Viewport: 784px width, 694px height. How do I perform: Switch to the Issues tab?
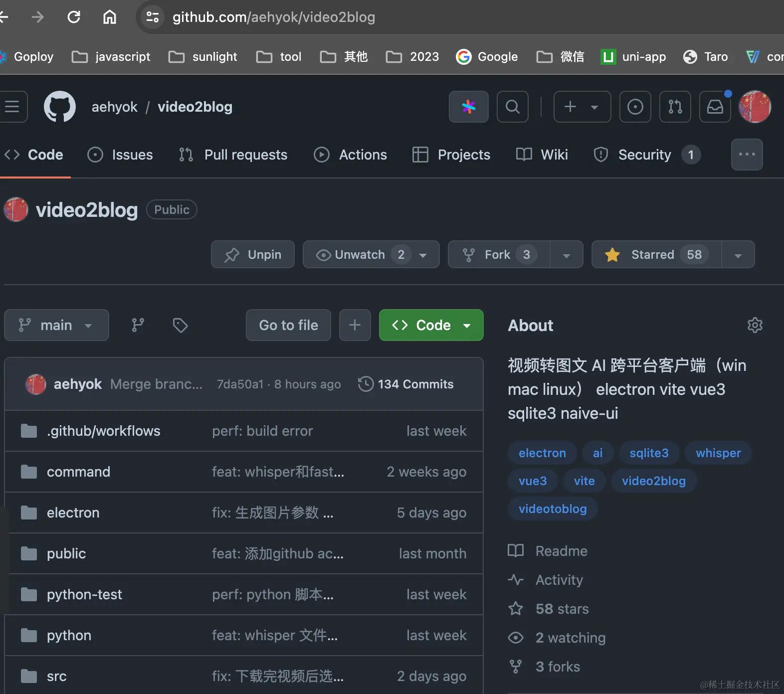120,155
